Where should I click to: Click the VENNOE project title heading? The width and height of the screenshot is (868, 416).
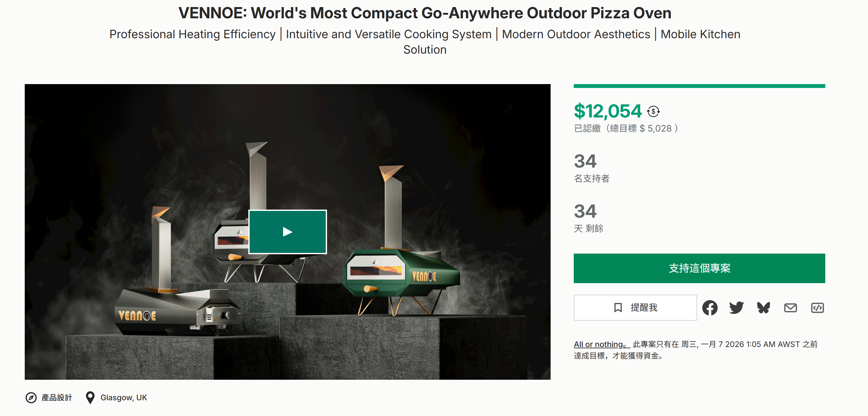(425, 13)
